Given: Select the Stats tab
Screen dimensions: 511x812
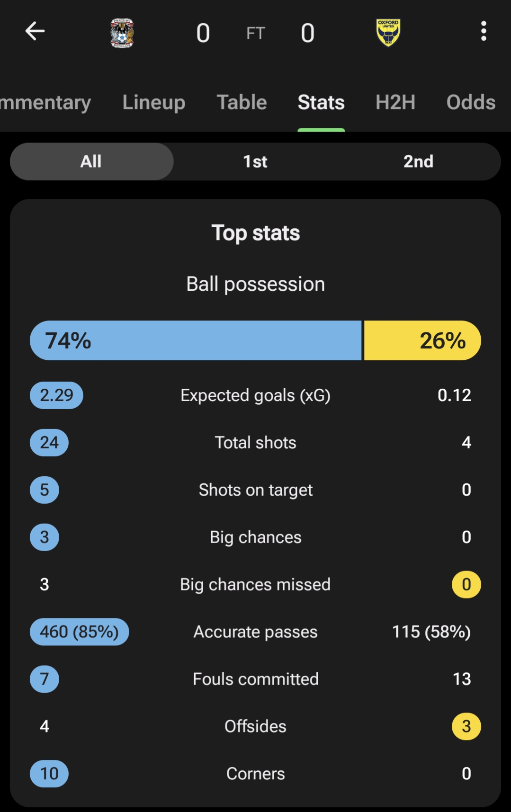Looking at the screenshot, I should (321, 102).
